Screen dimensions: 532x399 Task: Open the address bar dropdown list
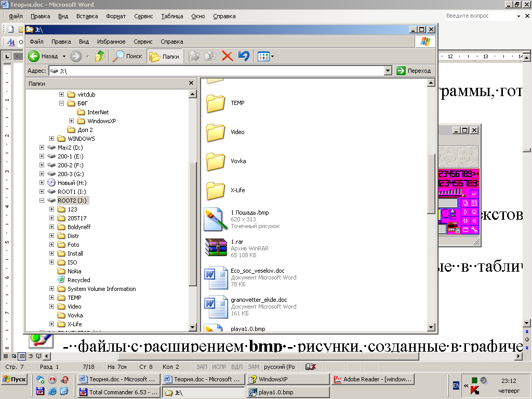point(388,71)
